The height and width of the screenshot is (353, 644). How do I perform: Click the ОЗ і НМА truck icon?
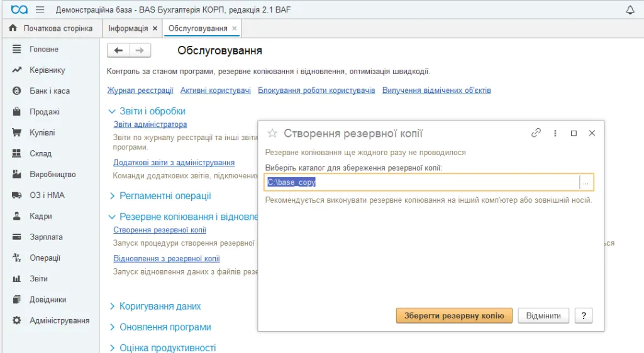pyautogui.click(x=16, y=195)
